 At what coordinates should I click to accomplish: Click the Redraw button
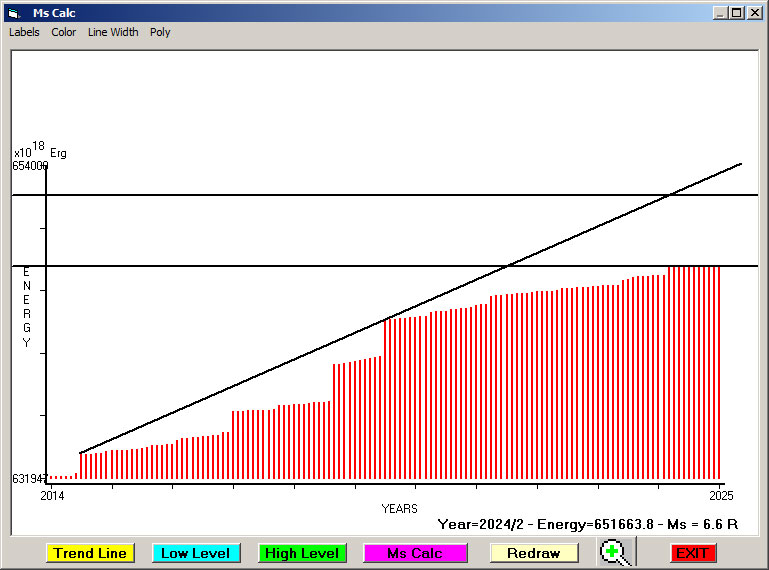tap(533, 553)
